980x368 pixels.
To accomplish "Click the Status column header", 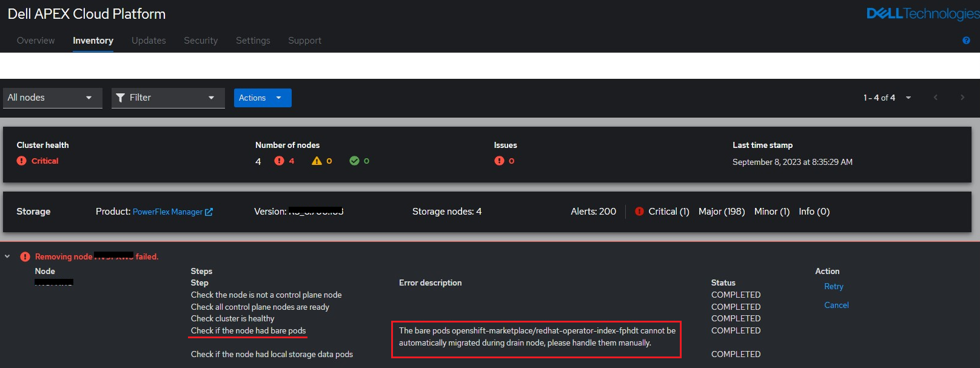I will [x=723, y=283].
